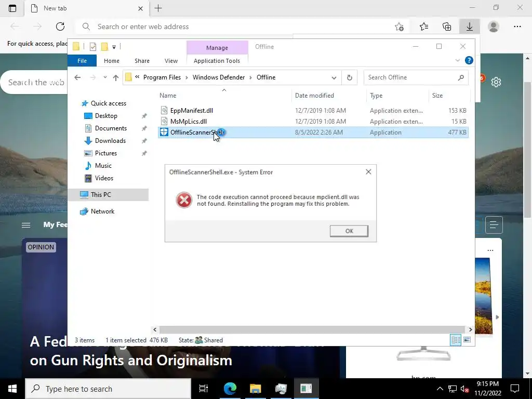Refresh the Offline folder

click(x=350, y=78)
